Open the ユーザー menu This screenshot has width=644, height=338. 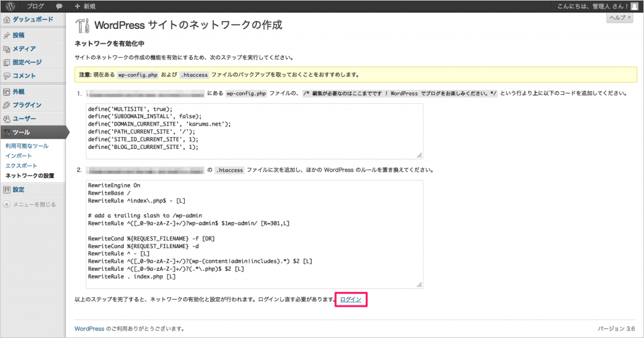25,119
